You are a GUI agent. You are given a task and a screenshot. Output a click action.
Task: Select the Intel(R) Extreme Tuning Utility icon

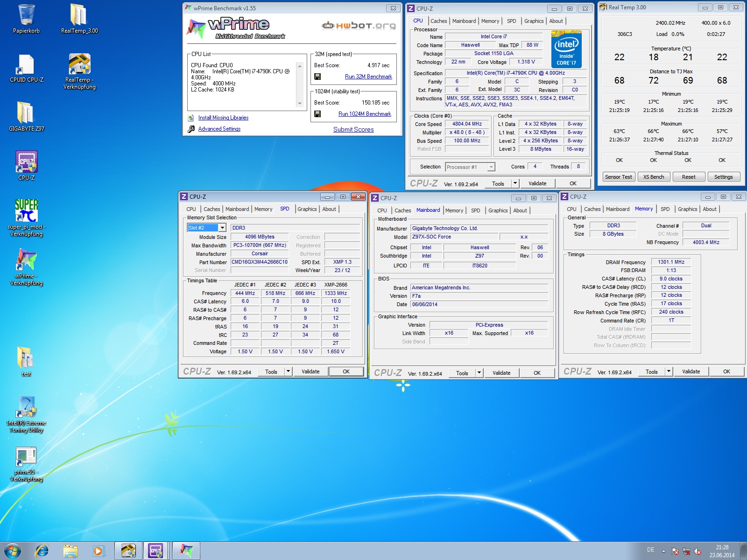click(26, 414)
